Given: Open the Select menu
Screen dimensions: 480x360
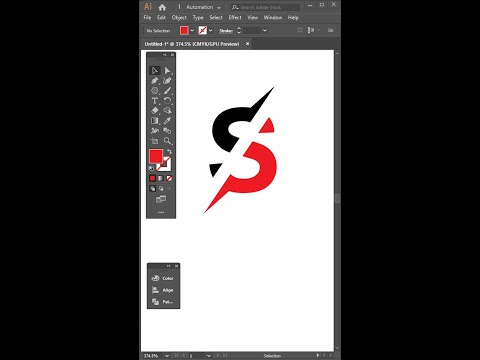Looking at the screenshot, I should [216, 17].
